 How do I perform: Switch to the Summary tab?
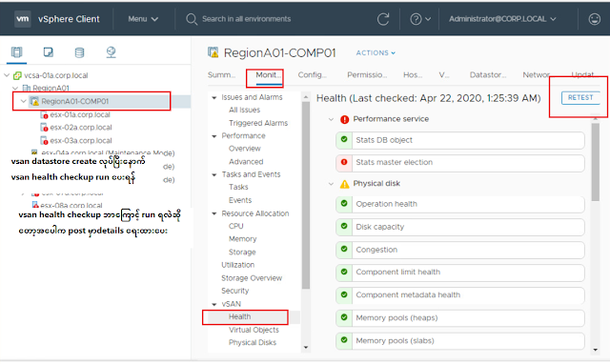221,74
